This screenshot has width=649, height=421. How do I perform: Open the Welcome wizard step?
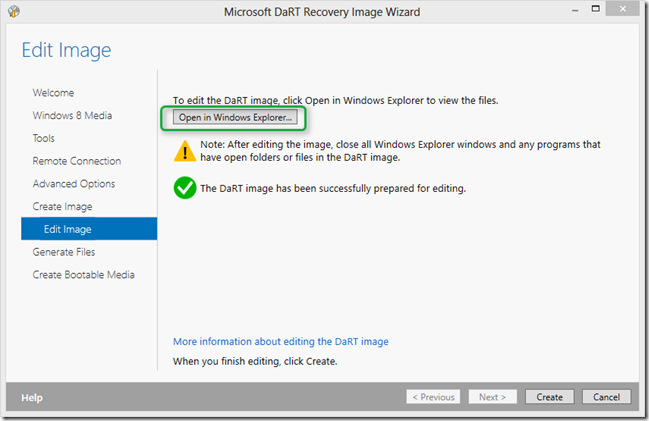point(53,93)
